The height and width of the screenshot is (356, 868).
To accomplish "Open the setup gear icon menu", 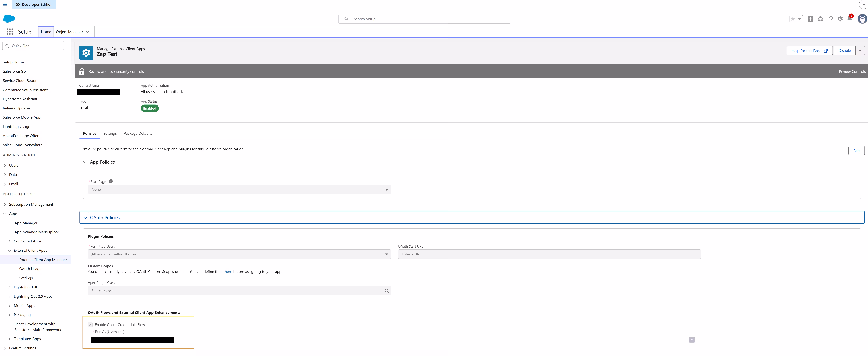I will (x=840, y=19).
